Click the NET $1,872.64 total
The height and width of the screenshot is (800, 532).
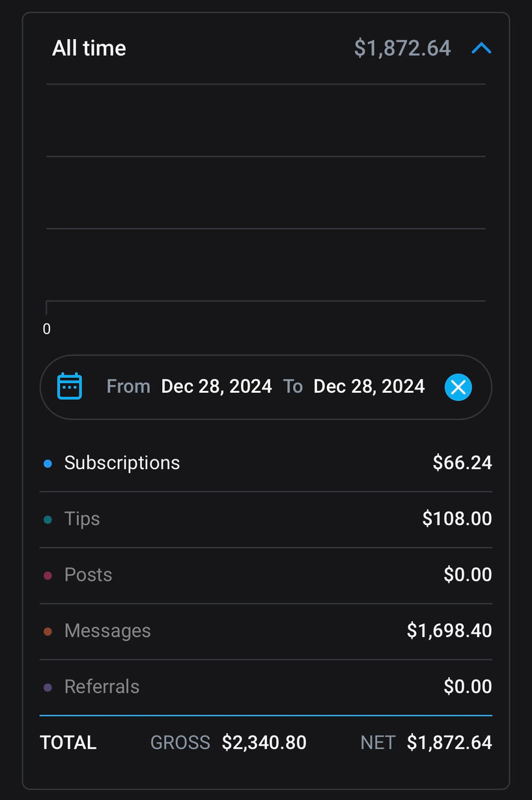tap(449, 743)
